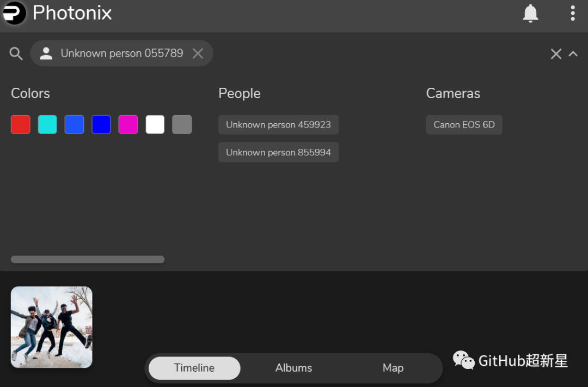The height and width of the screenshot is (387, 588).
Task: Open the jumping people photo thumbnail
Action: tap(51, 326)
